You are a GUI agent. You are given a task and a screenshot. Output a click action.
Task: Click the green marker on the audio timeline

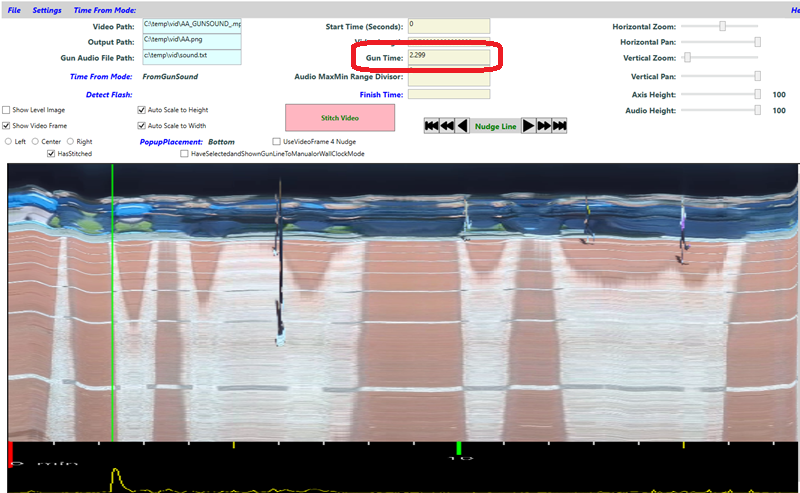click(x=458, y=447)
